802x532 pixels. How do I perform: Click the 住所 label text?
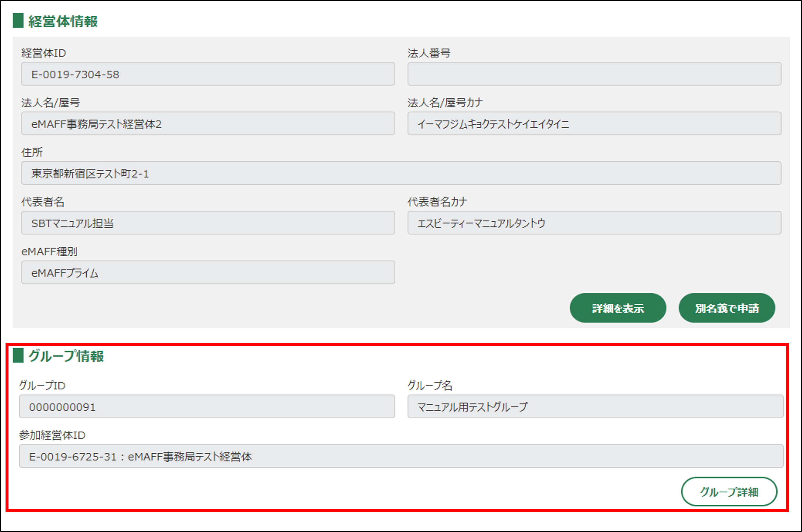pos(32,152)
